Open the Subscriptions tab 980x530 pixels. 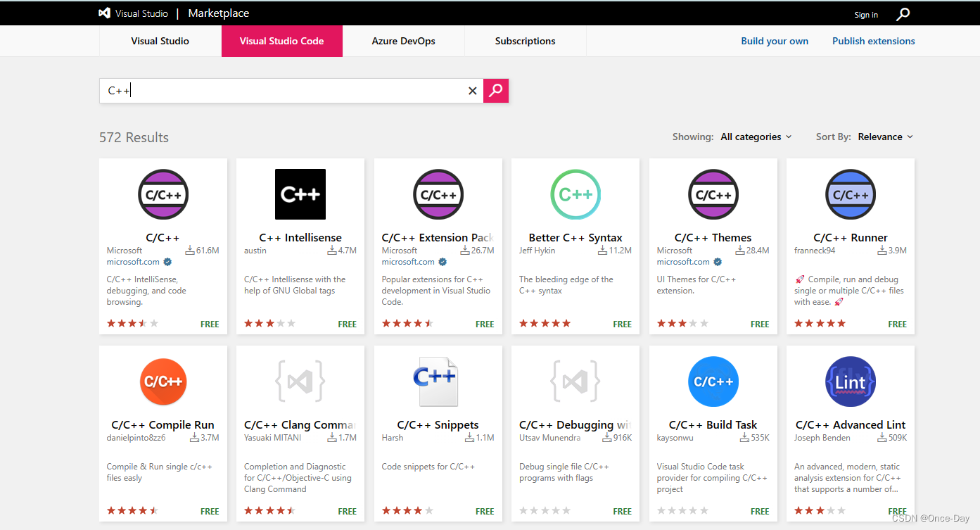[x=526, y=41]
